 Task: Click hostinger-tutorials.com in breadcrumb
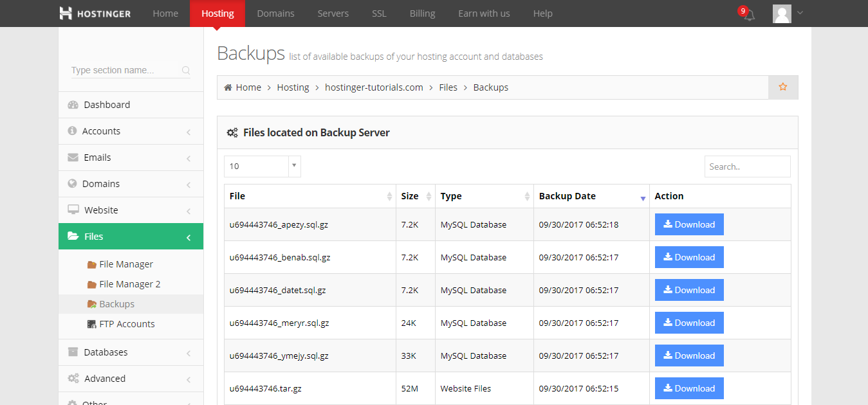coord(374,87)
